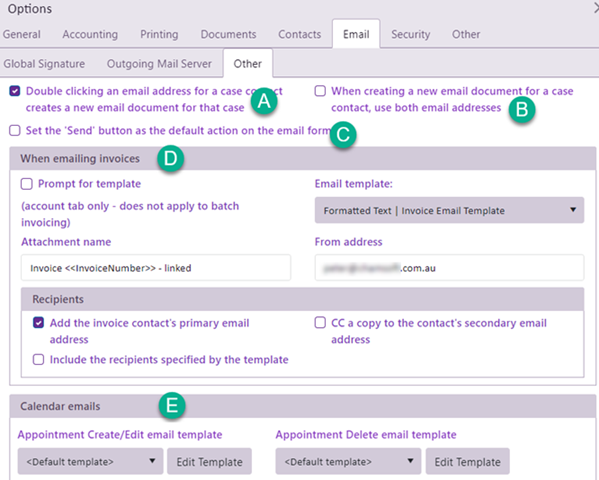The height and width of the screenshot is (480, 599).
Task: Select the Other sub-tab under Email
Action: tap(248, 63)
